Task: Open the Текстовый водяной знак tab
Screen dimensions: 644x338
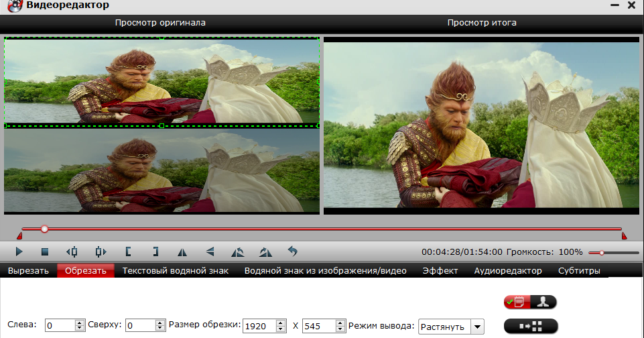Action: pyautogui.click(x=176, y=270)
